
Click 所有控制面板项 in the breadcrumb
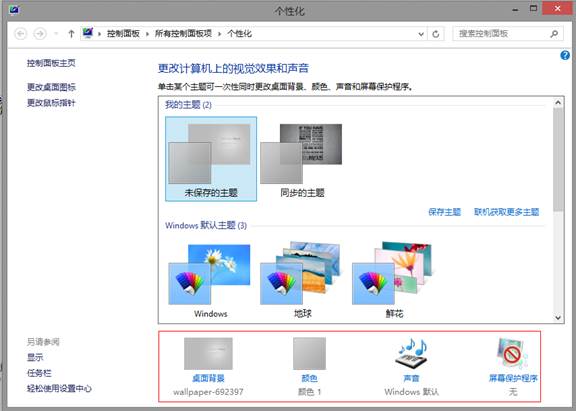point(183,34)
